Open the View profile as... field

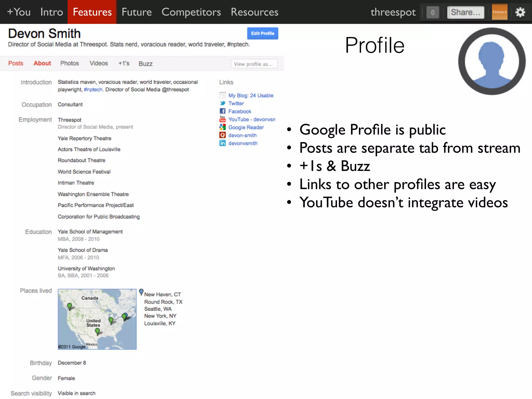pos(254,64)
